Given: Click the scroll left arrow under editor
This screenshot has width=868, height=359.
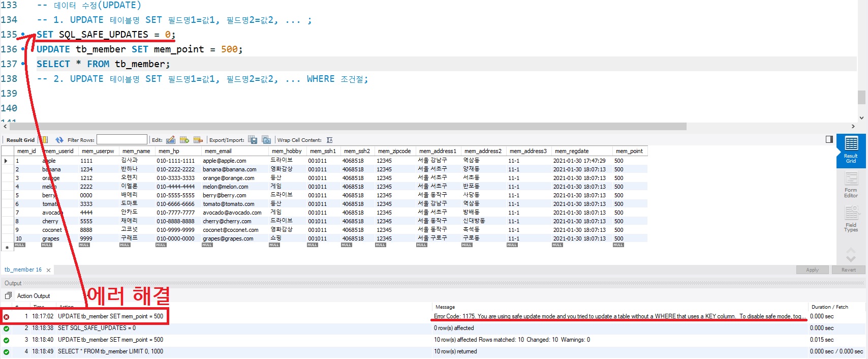Looking at the screenshot, I should coord(5,126).
